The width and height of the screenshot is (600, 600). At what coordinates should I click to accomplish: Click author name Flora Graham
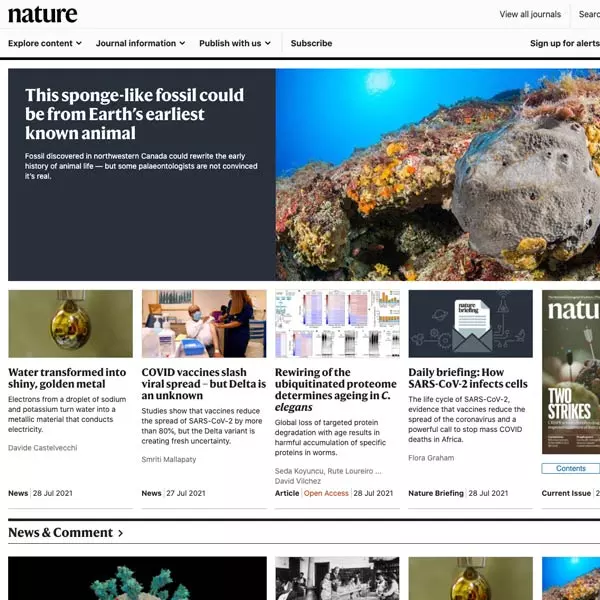click(431, 458)
